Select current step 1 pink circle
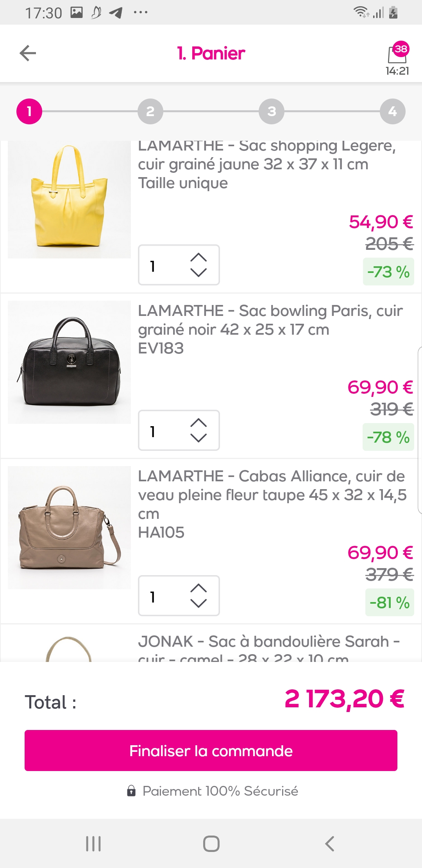The width and height of the screenshot is (422, 868). tap(29, 111)
